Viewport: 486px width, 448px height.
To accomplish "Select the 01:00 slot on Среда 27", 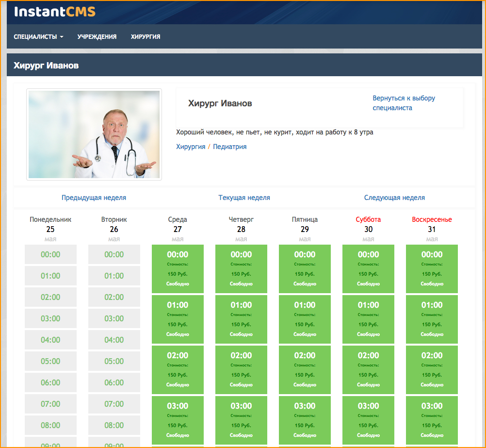I will [178, 319].
